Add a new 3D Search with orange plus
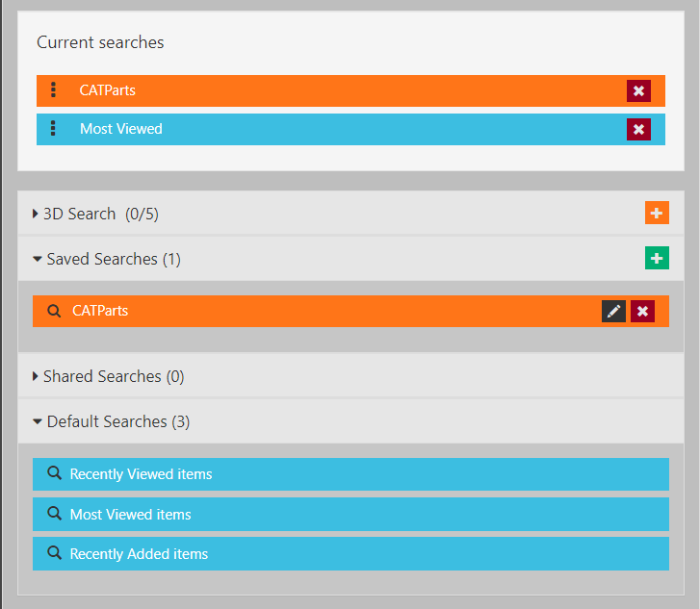This screenshot has width=700, height=609. [x=657, y=213]
